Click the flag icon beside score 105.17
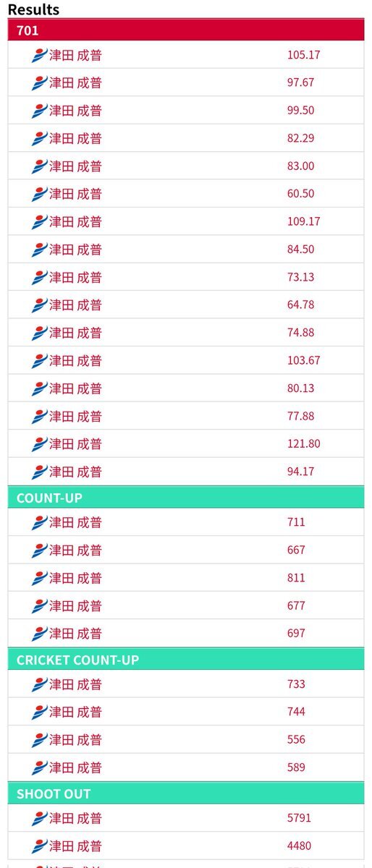Viewport: 372px width, 868px height. 39,55
